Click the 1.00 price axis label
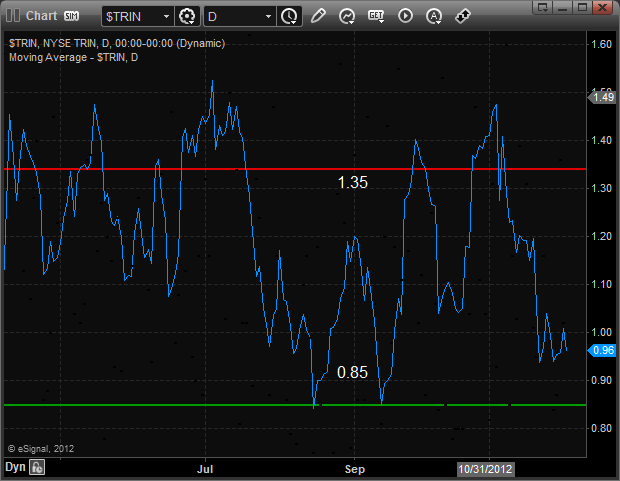 (601, 332)
